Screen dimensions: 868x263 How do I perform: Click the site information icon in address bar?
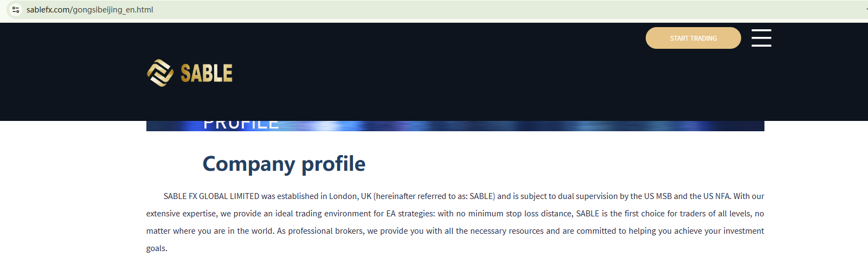coord(16,10)
